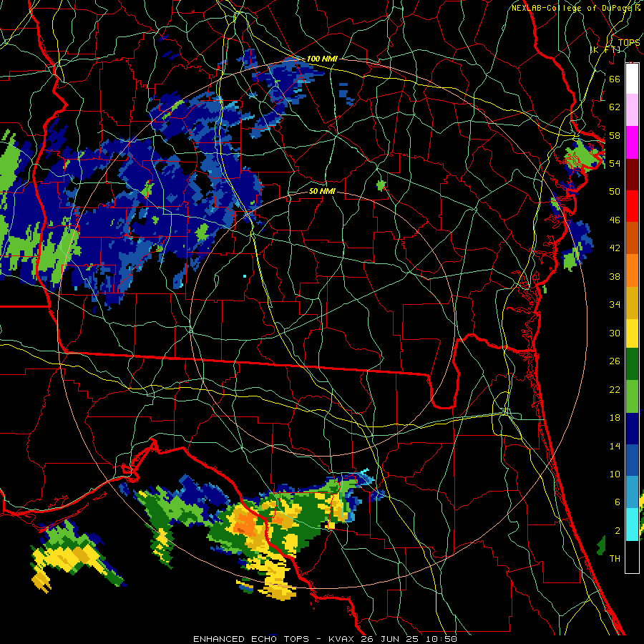The image size is (644, 644).
Task: Click the 'TOPS' legend title
Action: pos(629,43)
